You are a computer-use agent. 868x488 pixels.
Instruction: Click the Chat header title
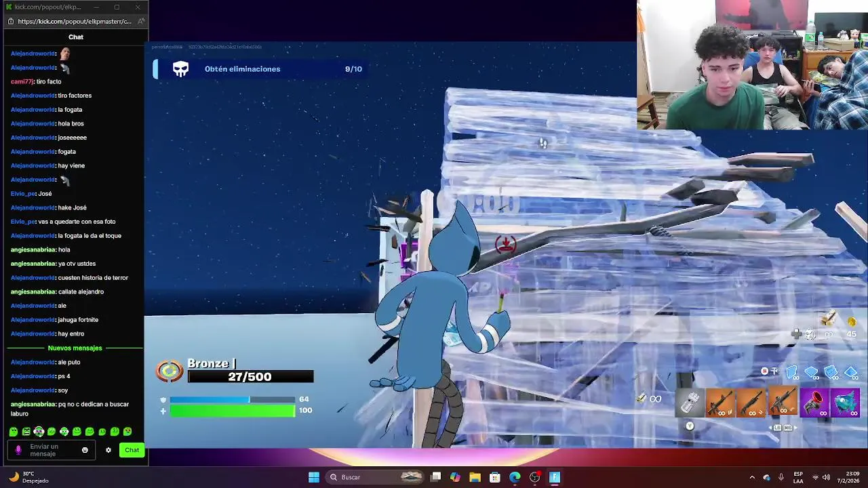point(76,37)
